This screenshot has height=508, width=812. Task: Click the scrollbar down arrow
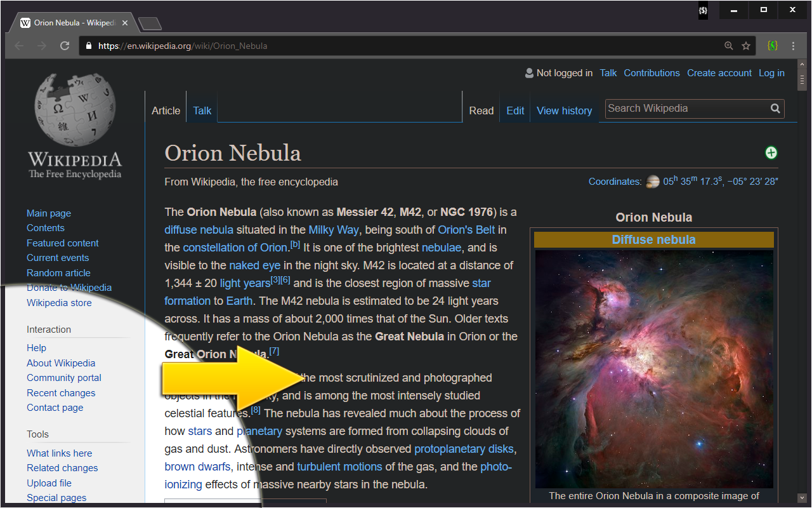coord(802,497)
